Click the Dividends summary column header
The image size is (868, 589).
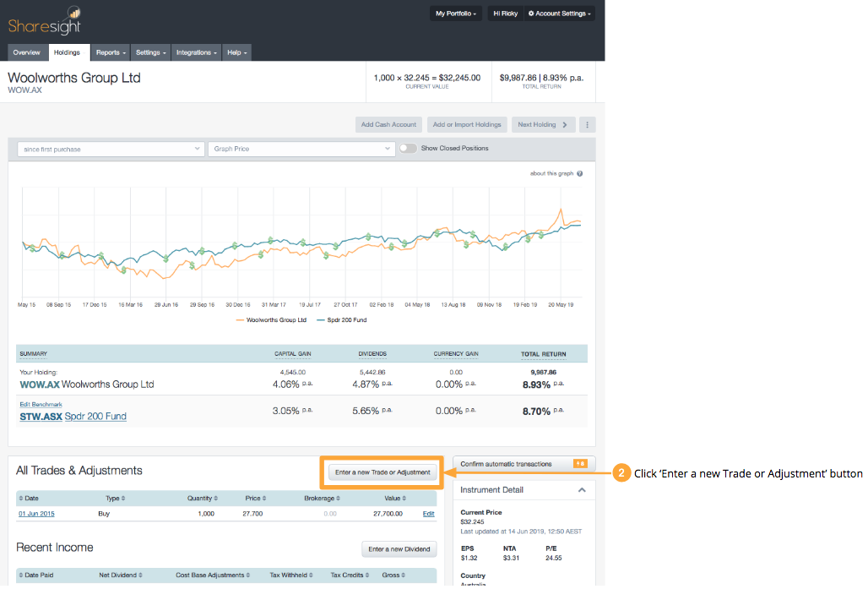pos(372,353)
